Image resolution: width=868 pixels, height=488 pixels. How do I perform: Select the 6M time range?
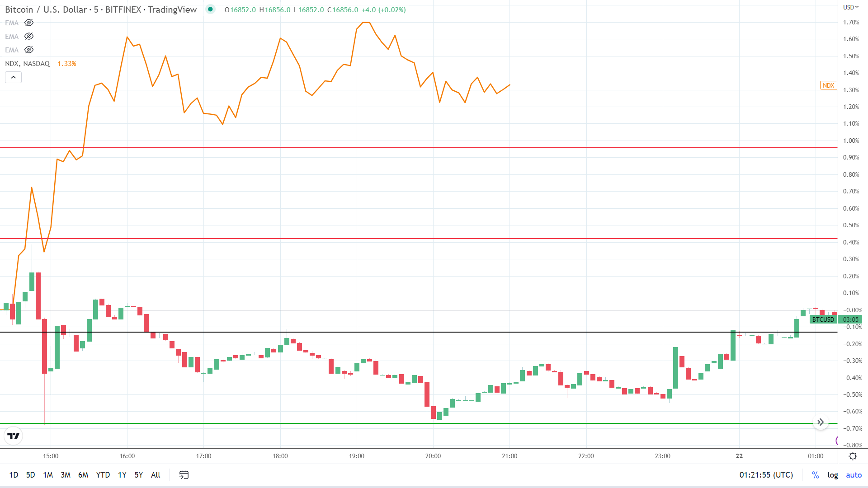point(83,475)
